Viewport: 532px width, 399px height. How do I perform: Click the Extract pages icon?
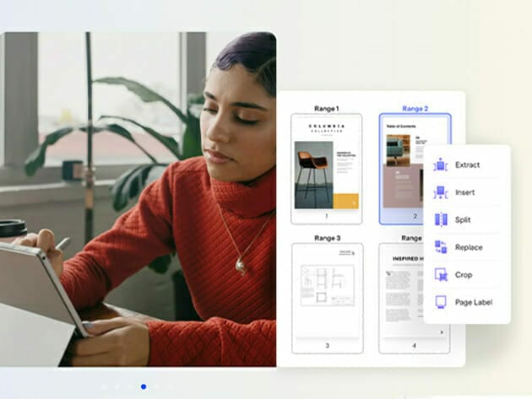[440, 165]
